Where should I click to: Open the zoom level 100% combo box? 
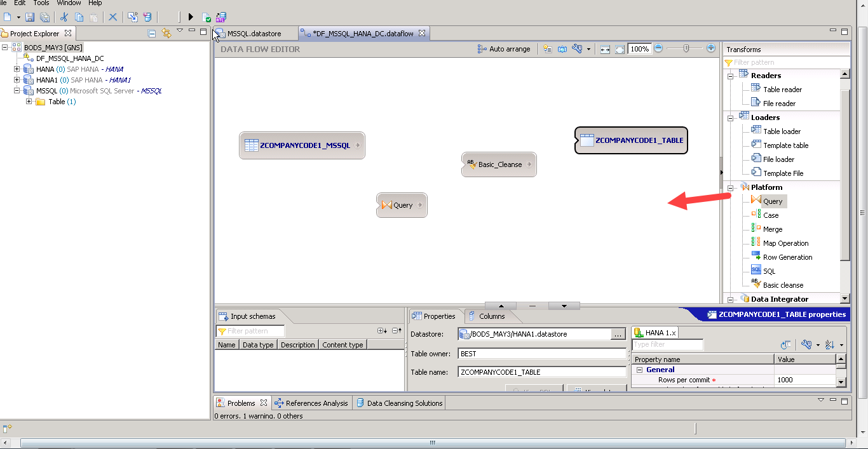[639, 48]
